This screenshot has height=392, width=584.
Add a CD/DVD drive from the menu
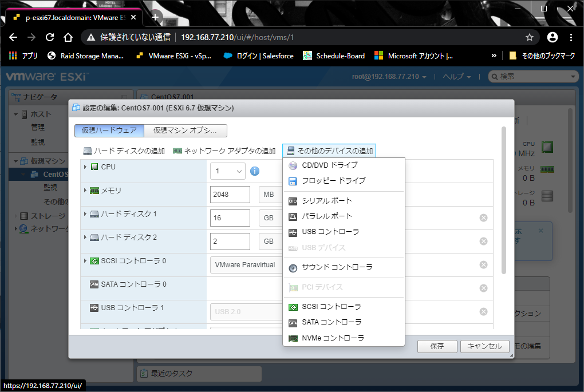(344, 165)
